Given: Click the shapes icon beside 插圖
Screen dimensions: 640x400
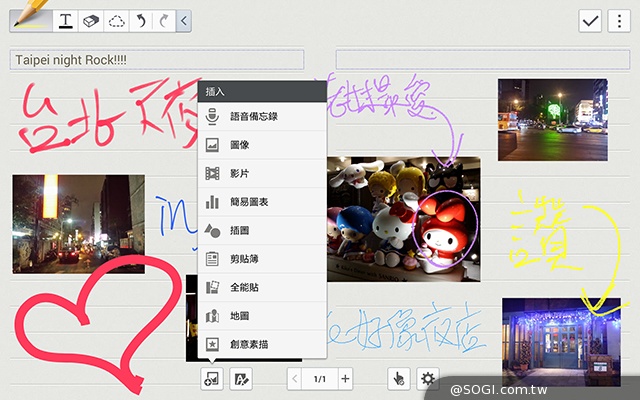Looking at the screenshot, I should [x=212, y=231].
